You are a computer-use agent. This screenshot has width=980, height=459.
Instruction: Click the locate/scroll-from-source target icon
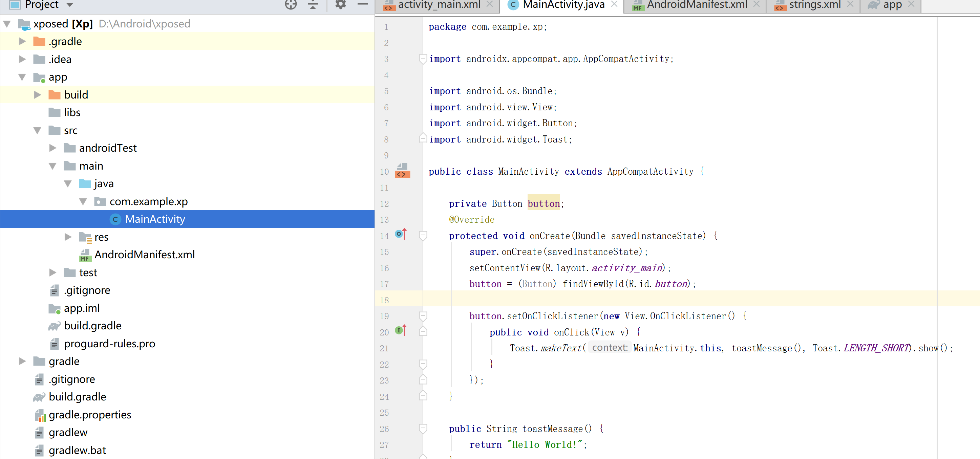(291, 4)
